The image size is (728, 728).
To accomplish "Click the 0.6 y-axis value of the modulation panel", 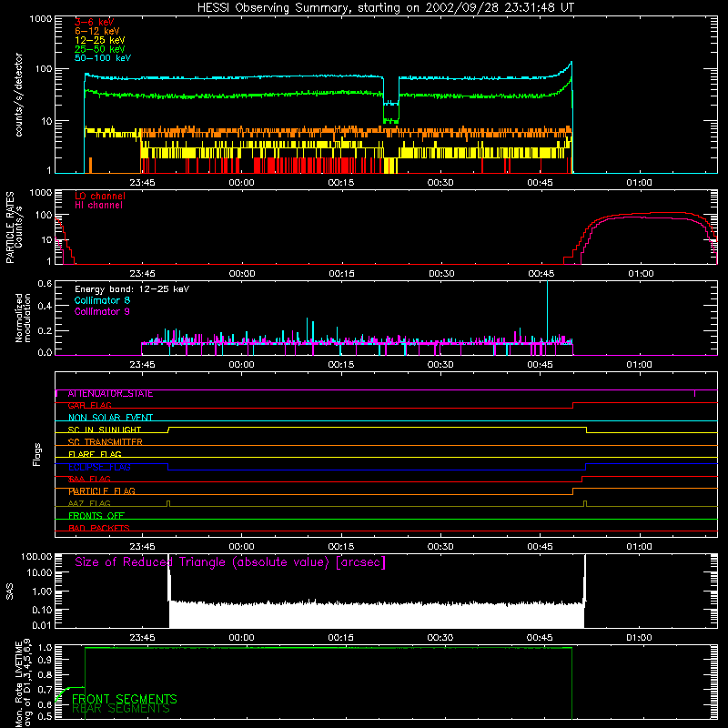I will [45, 283].
